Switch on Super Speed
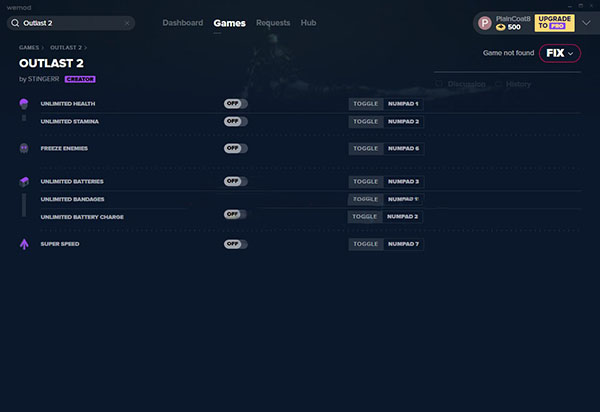This screenshot has height=412, width=600. (x=235, y=243)
